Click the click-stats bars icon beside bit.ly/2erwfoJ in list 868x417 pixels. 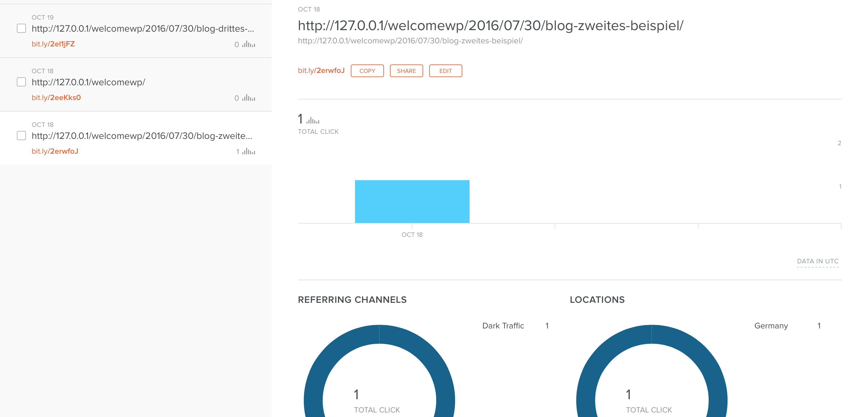249,151
